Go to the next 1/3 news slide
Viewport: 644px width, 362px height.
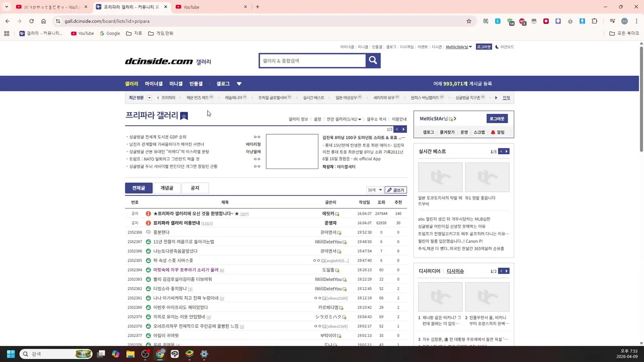(x=404, y=129)
